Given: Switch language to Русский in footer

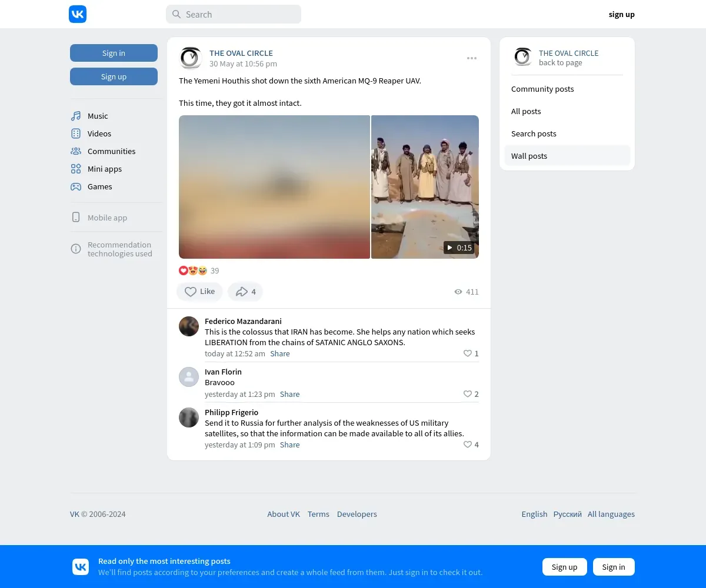Looking at the screenshot, I should [x=567, y=514].
